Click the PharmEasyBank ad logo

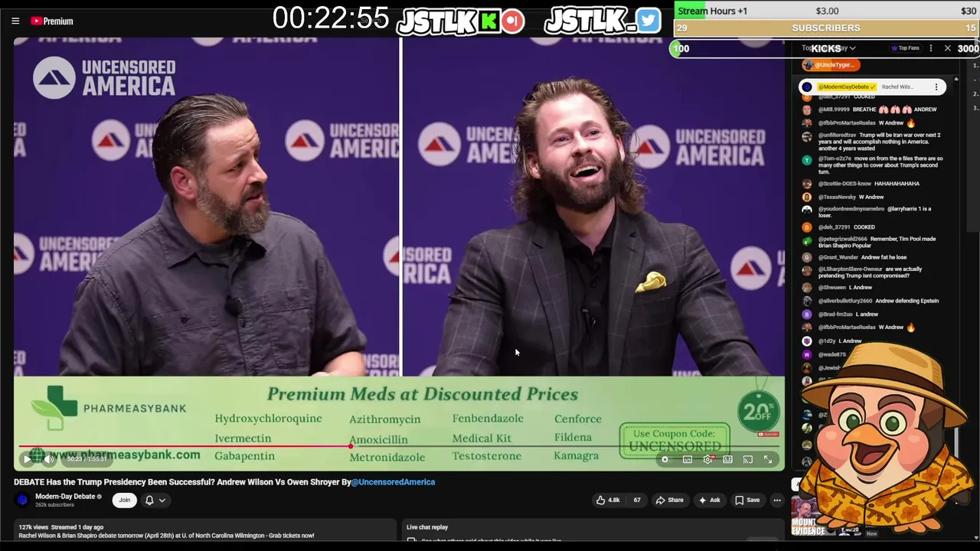coord(109,408)
